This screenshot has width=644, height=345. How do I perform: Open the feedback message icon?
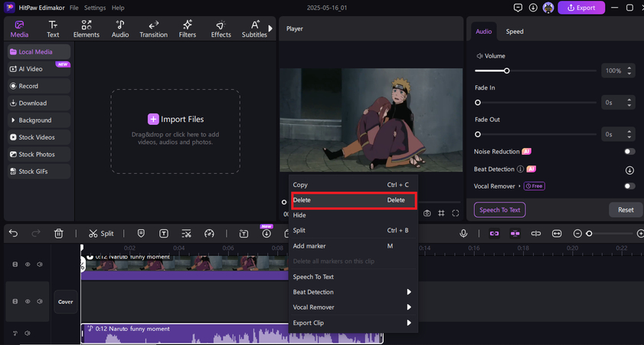(518, 8)
